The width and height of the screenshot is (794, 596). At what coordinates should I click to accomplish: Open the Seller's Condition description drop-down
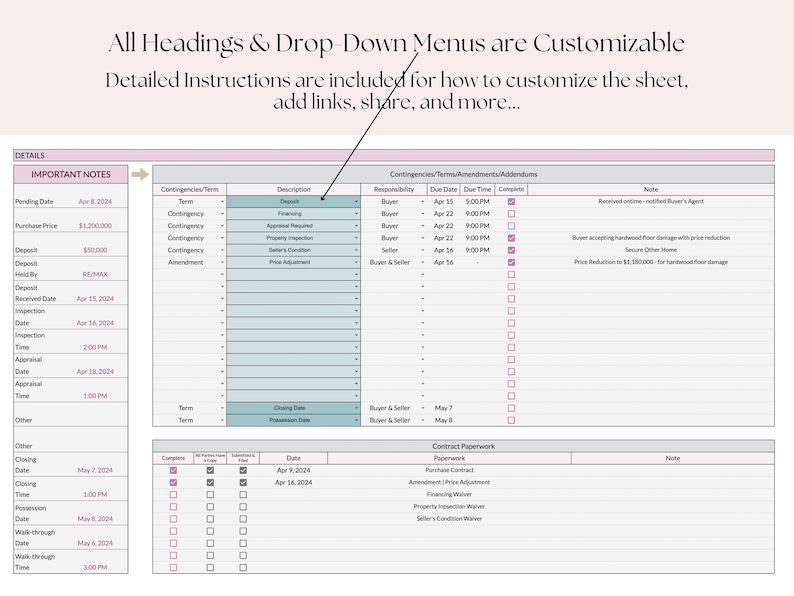(x=356, y=250)
